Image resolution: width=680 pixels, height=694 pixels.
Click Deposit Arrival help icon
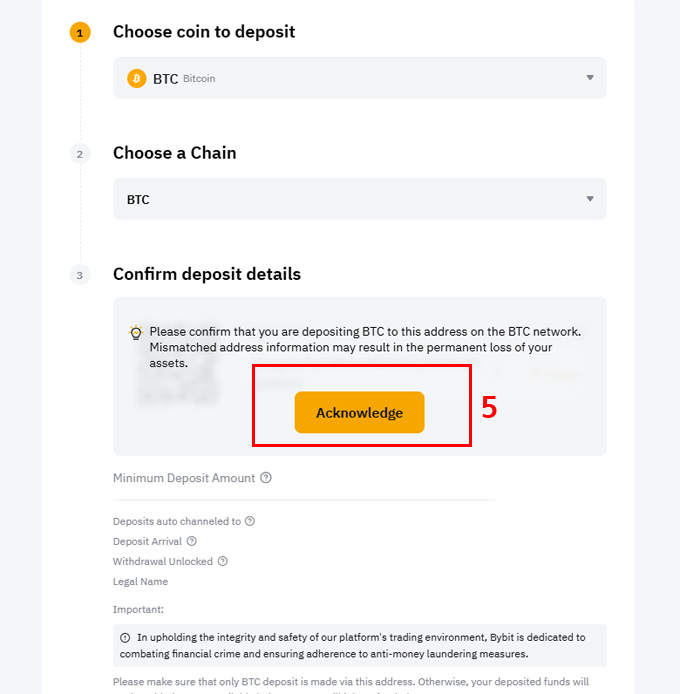tap(192, 541)
